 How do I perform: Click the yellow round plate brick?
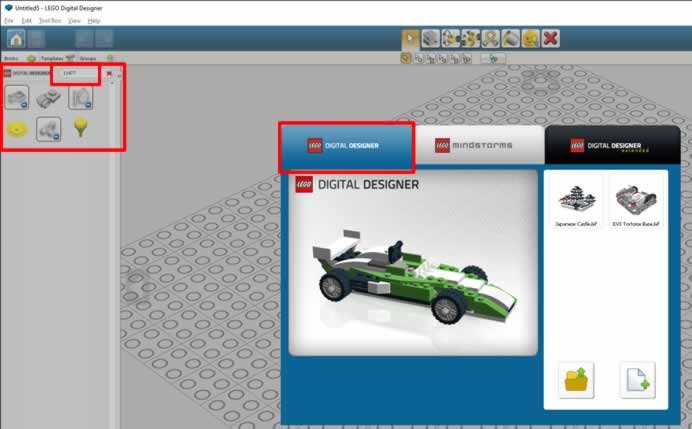coord(17,128)
